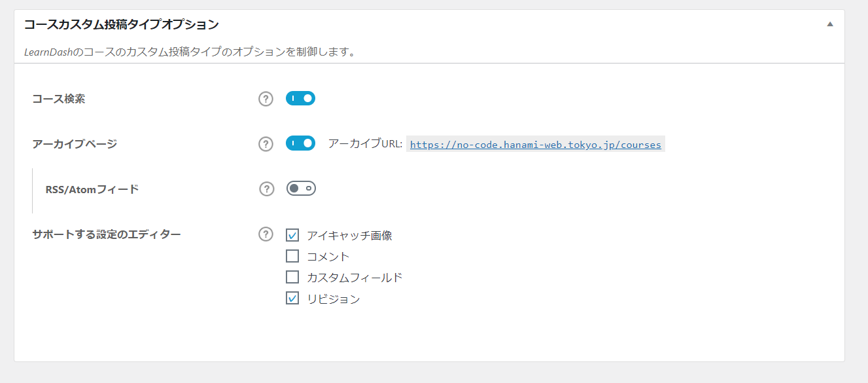Viewport: 868px width, 383px height.
Task: Enable the RSS/Atomフィード toggle switch
Action: tap(301, 189)
